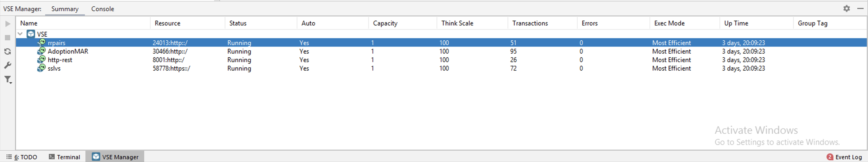Click the Refresh icon in VSE Manager
868x162 pixels.
(8, 51)
